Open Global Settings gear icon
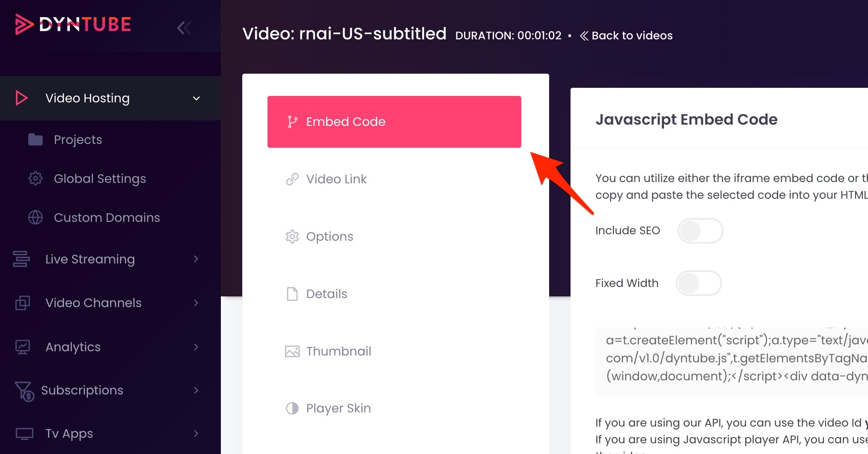Image resolution: width=868 pixels, height=454 pixels. pos(36,178)
